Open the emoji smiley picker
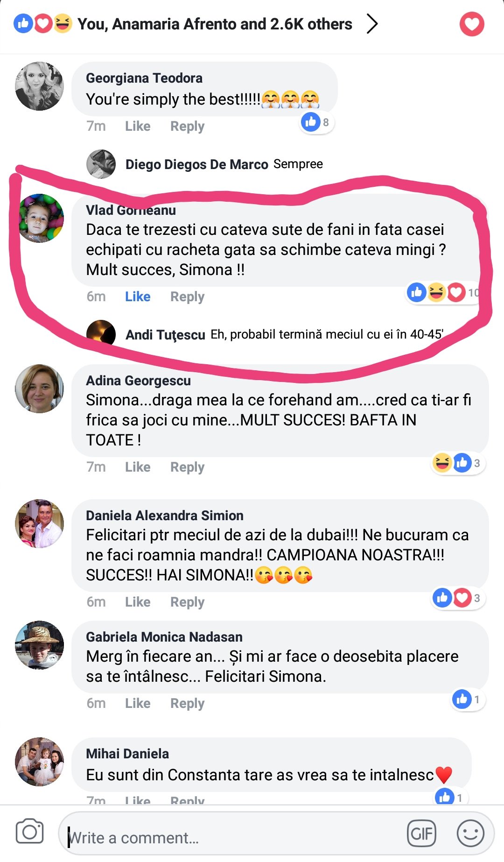Image resolution: width=504 pixels, height=862 pixels. pos(470,833)
